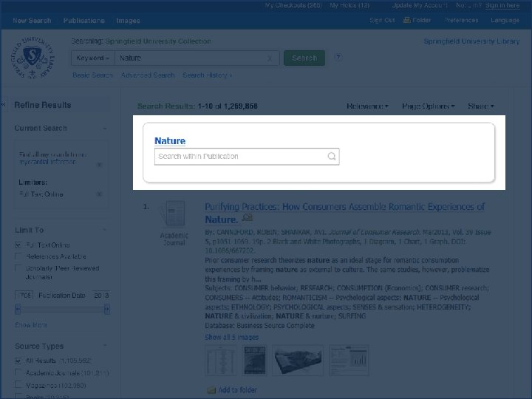
Task: Click Sign Out
Action: [x=382, y=21]
